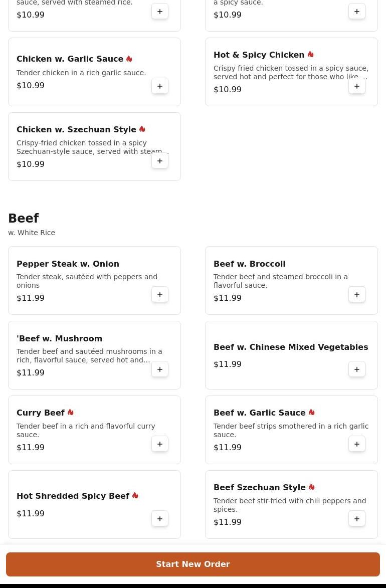The width and height of the screenshot is (386, 588).
Task: Select the Hot Shredded Spicy Beef price
Action: click(x=31, y=513)
